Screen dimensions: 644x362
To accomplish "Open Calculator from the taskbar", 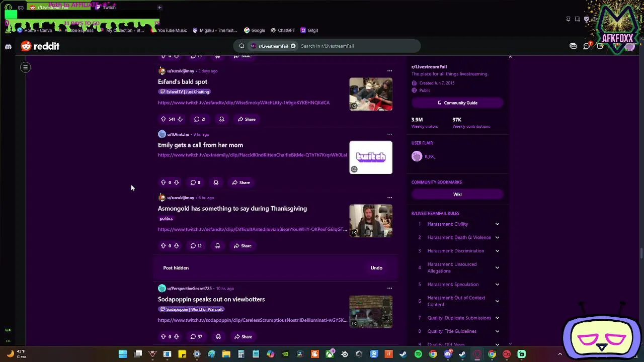I will [x=241, y=354].
